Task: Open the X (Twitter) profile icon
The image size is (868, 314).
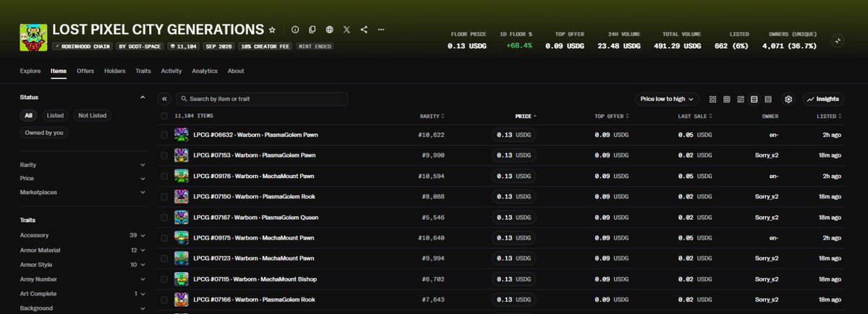Action: point(347,30)
